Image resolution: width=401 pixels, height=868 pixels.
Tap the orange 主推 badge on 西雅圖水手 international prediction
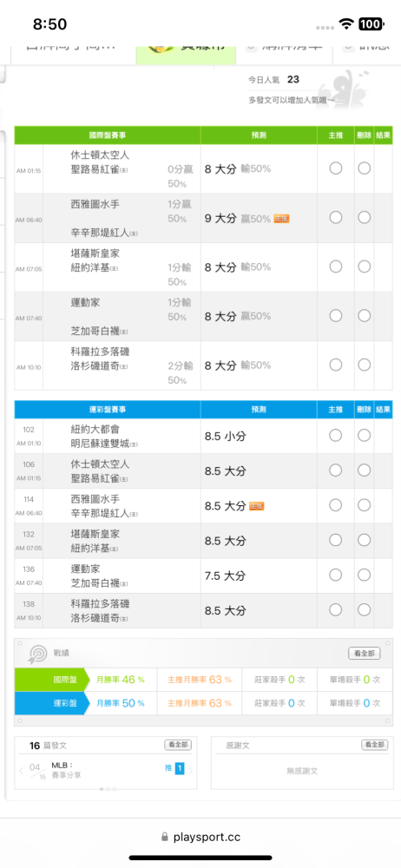point(281,219)
